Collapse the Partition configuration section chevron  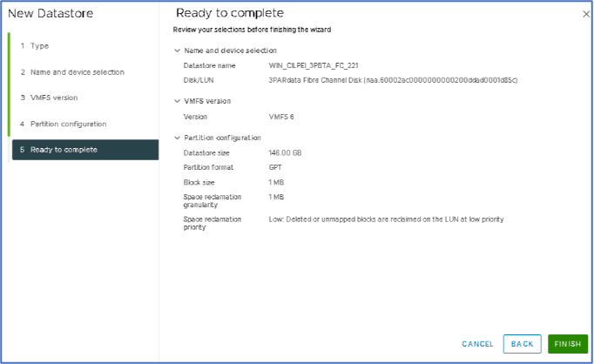[178, 138]
